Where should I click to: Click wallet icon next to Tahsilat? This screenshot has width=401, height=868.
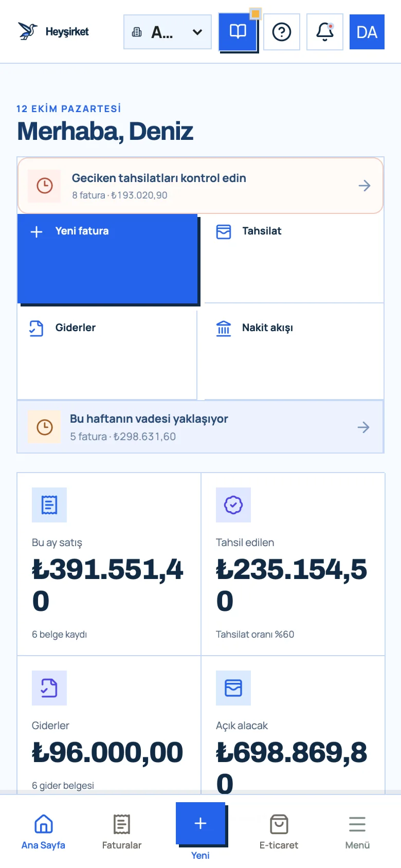pyautogui.click(x=224, y=232)
